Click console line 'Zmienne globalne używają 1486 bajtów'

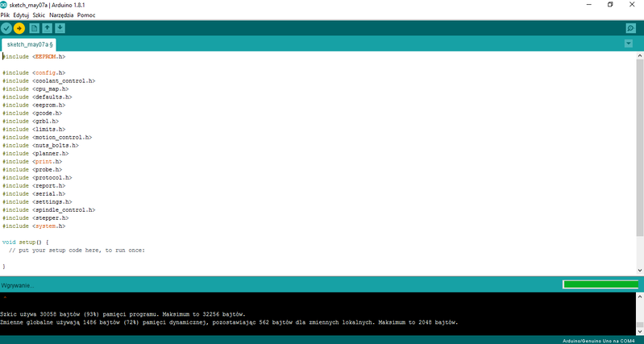[x=229, y=322]
